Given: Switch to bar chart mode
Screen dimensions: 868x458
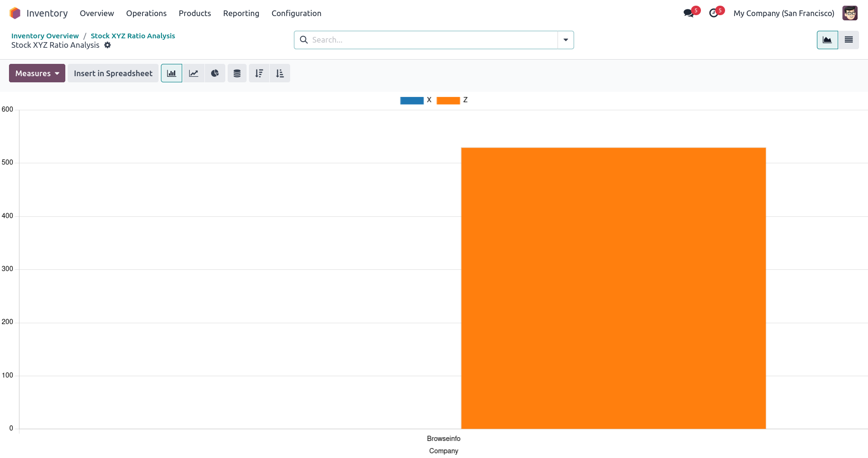Looking at the screenshot, I should (171, 73).
